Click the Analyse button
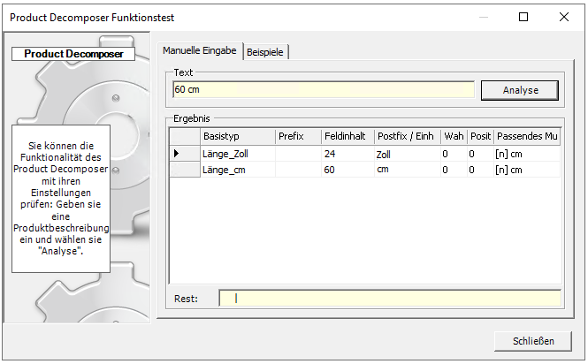Screen dimensions: 588x364 520,90
